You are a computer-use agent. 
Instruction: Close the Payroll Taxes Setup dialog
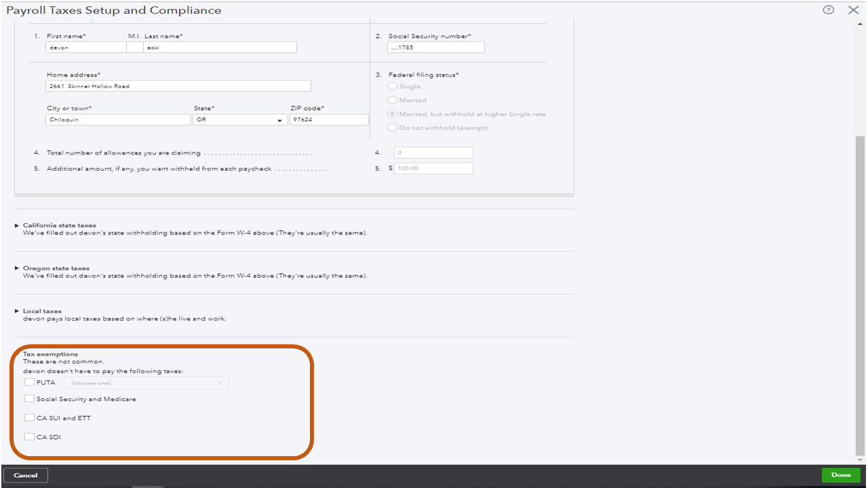pos(853,10)
